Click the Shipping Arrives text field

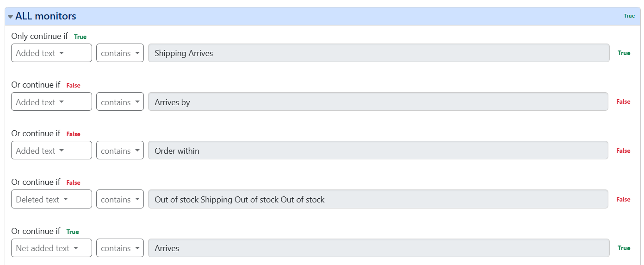(x=378, y=53)
